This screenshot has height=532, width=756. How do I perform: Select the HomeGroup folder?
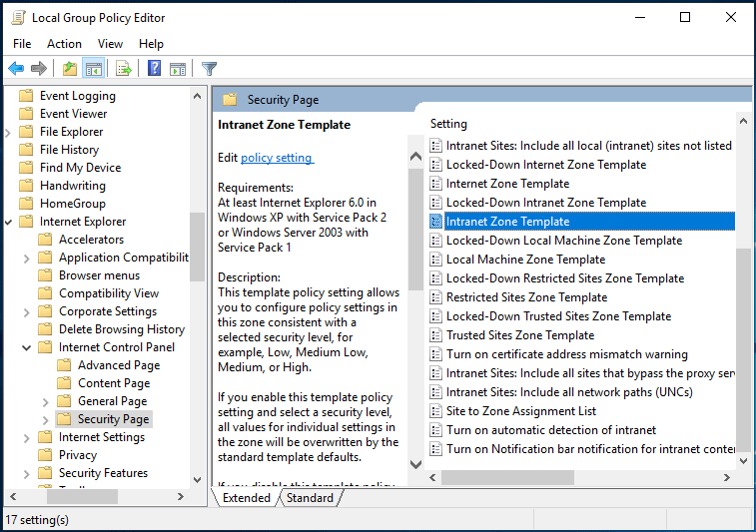pyautogui.click(x=72, y=204)
